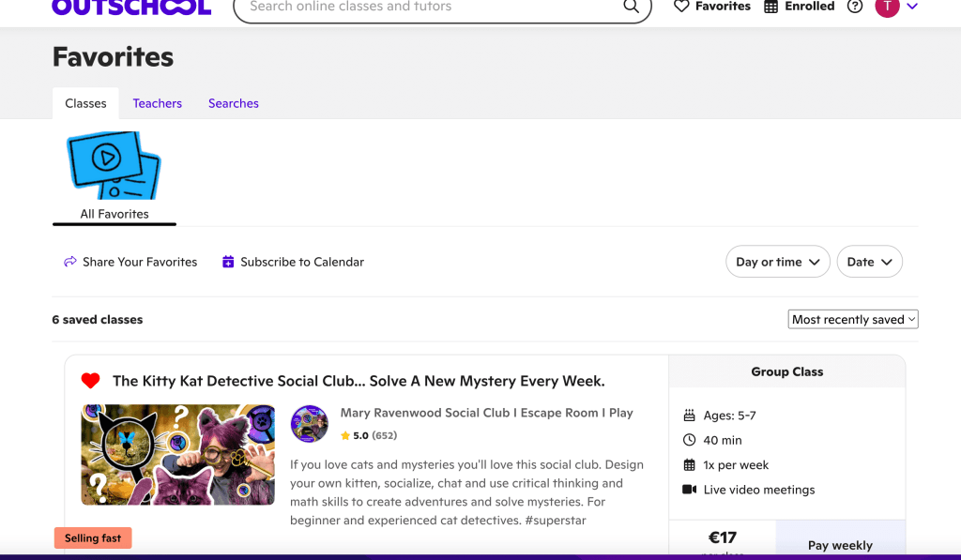Click the Outschool logo

131,8
